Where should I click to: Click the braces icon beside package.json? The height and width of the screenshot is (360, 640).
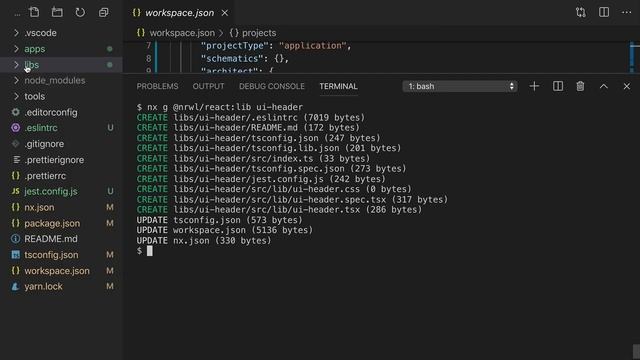(16, 223)
